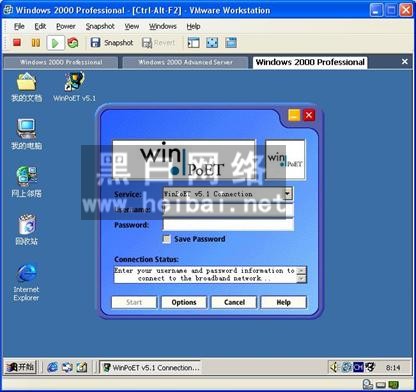Click the Start button in WinPoET

point(134,302)
